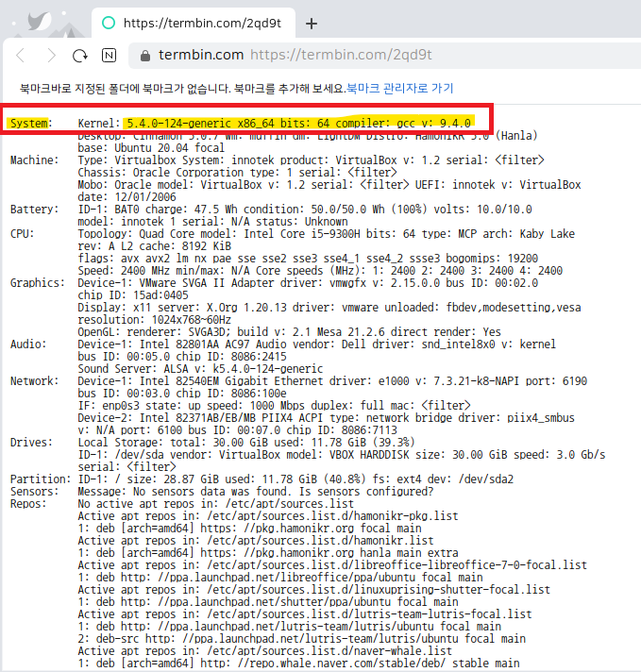Click 'hanla main extra' repo line
This screenshot has height=672, width=641.
pos(268,553)
